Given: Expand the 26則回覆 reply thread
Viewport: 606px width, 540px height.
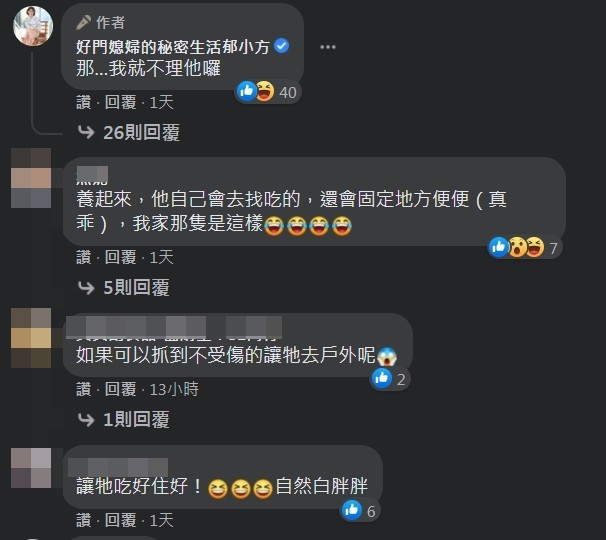Looking at the screenshot, I should point(141,133).
